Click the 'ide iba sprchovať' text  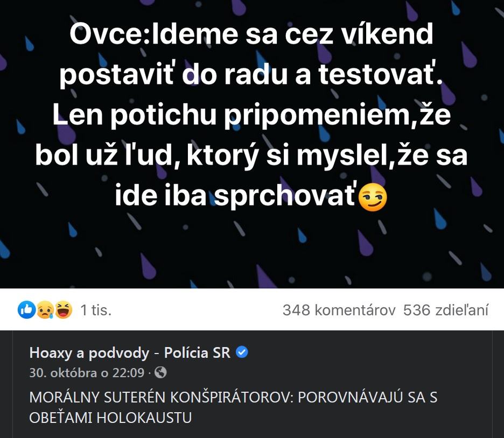point(237,196)
